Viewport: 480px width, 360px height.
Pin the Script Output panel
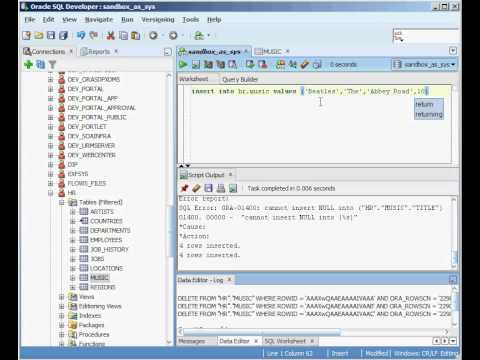184,188
